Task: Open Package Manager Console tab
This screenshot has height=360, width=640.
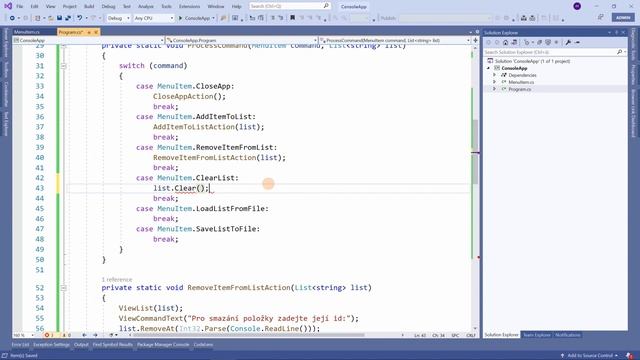Action: [163, 345]
